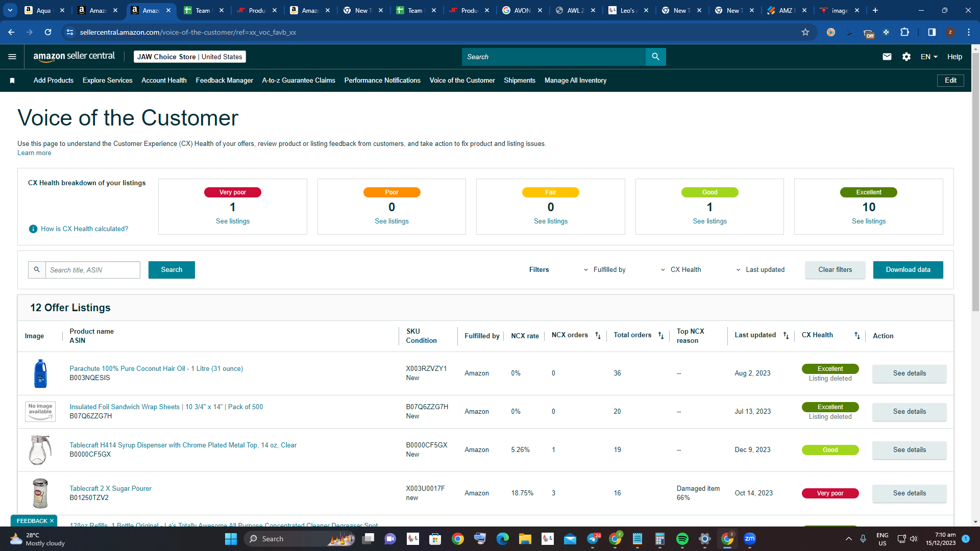Open Insulated Foil Sandwich Wrap Sheets link
Image resolution: width=980 pixels, height=551 pixels.
(x=166, y=407)
